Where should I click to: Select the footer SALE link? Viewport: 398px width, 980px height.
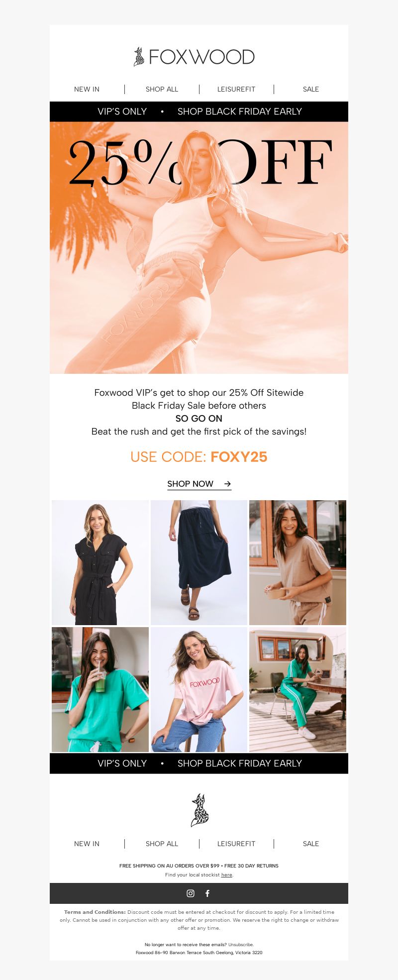click(x=311, y=844)
